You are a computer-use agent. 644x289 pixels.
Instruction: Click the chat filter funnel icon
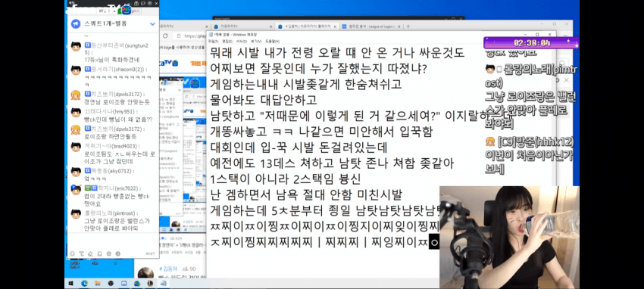point(81,253)
